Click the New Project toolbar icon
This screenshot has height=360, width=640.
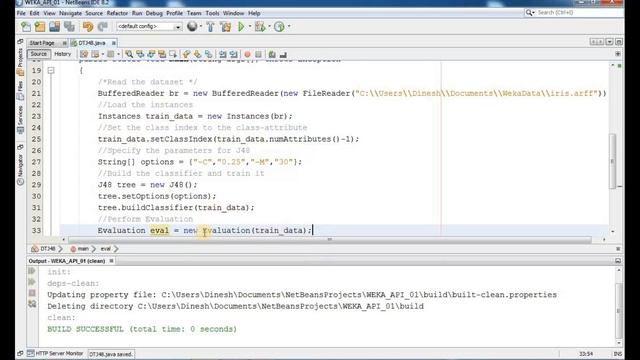click(x=40, y=27)
